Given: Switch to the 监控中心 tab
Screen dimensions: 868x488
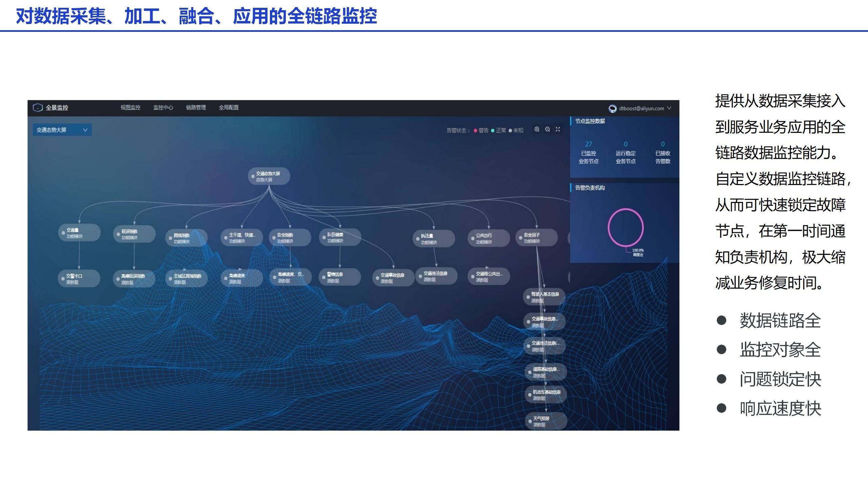Looking at the screenshot, I should click(x=163, y=107).
